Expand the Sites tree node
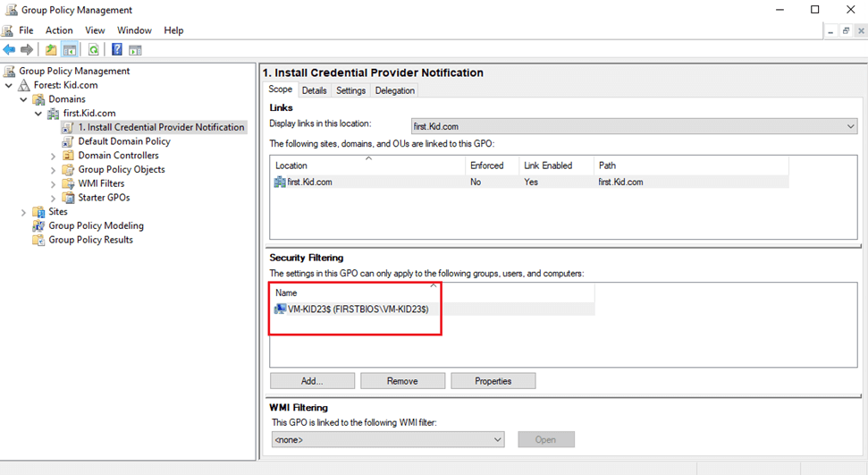 tap(23, 212)
